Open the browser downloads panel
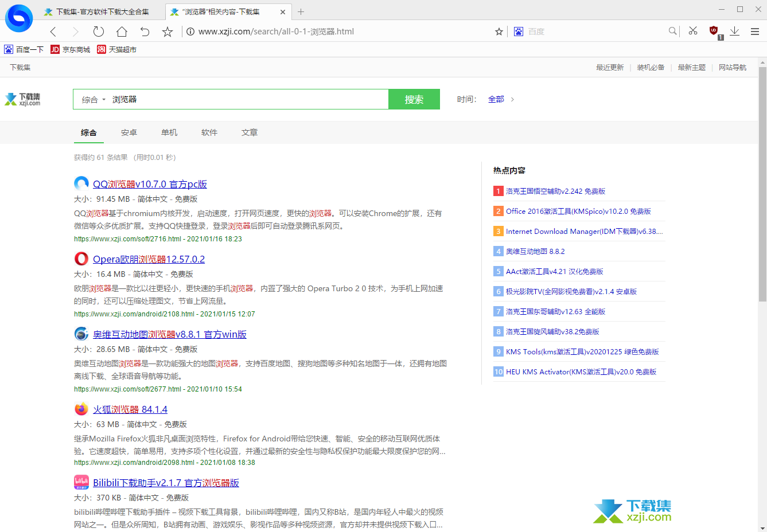The image size is (767, 532). (734, 31)
